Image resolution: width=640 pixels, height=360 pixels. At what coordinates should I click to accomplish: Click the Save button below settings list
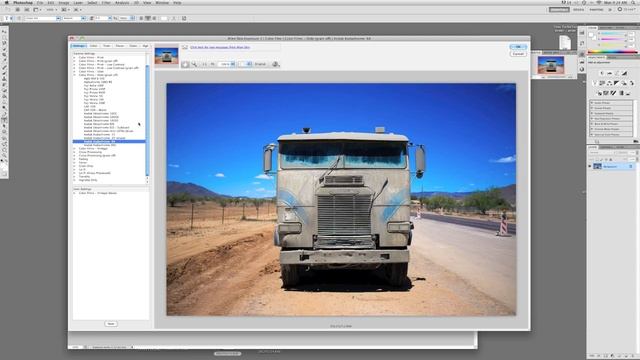[111, 324]
